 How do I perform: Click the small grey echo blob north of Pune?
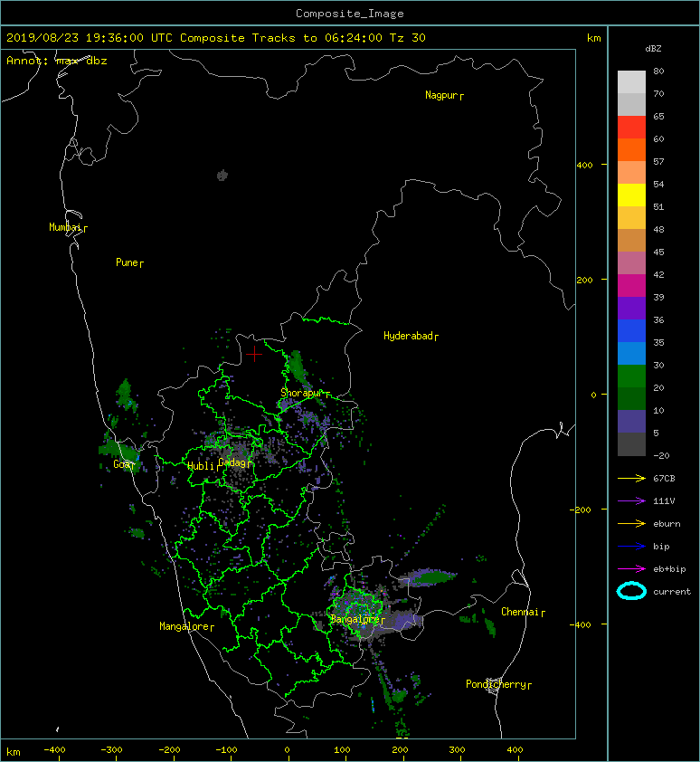pyautogui.click(x=222, y=175)
